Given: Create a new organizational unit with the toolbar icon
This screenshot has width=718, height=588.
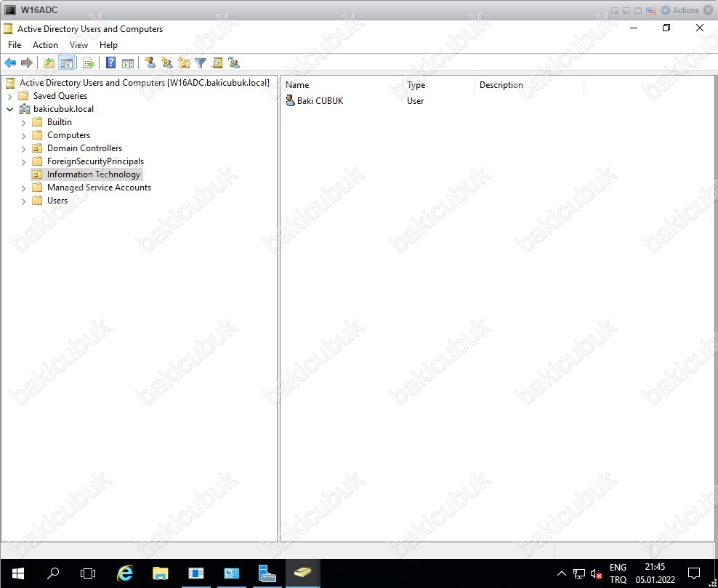Looking at the screenshot, I should point(184,63).
